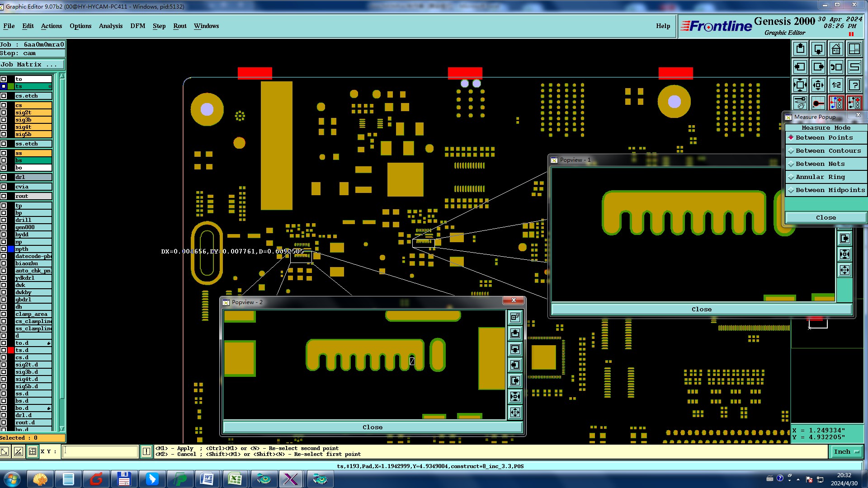This screenshot has width=868, height=488.
Task: Toggle checkbox for the sig2t layer
Action: (4, 113)
